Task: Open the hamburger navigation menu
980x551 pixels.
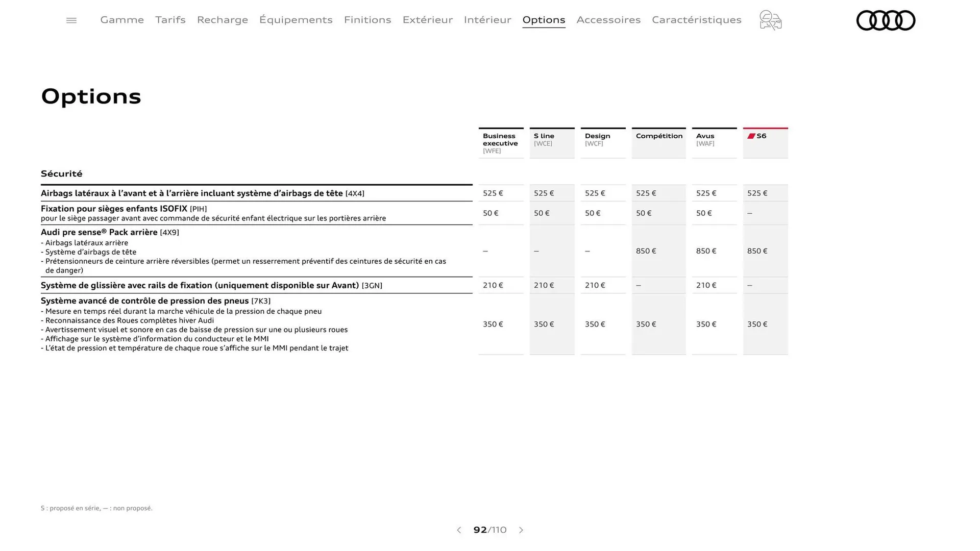Action: [71, 20]
